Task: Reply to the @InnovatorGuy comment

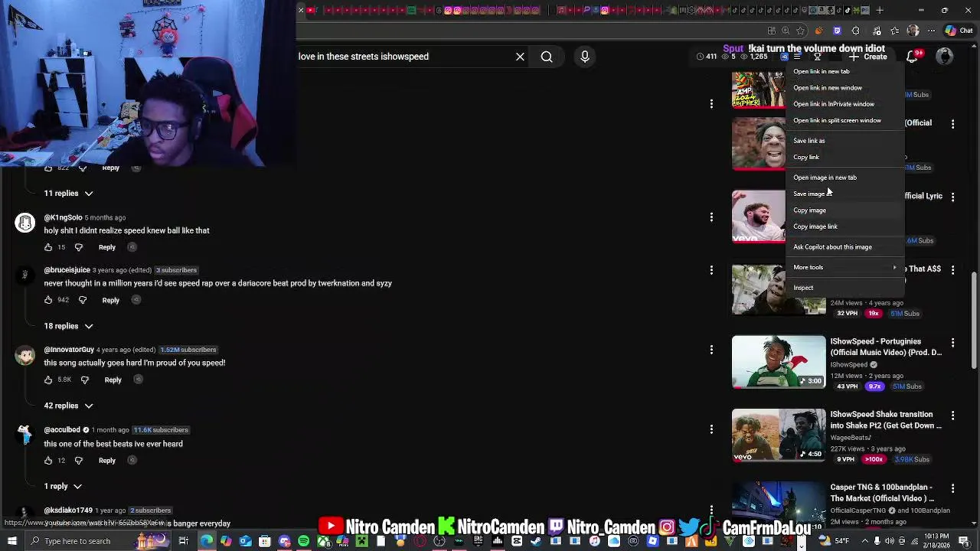Action: coord(113,380)
